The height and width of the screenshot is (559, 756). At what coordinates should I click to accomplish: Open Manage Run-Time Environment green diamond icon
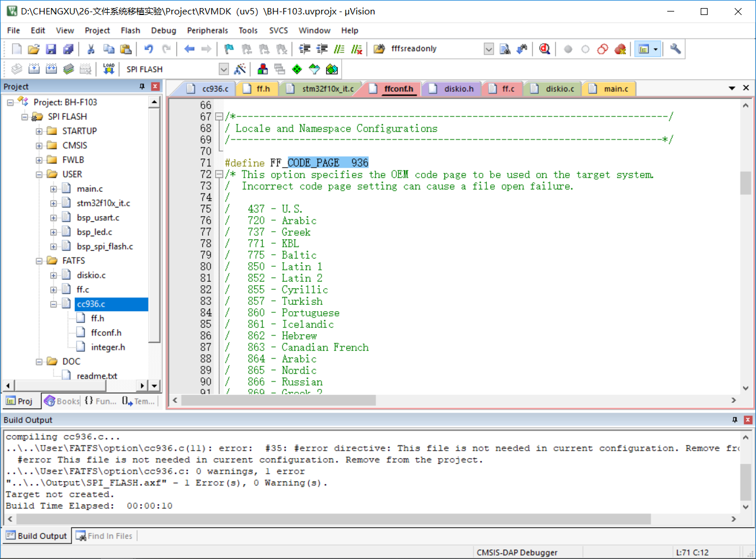297,69
